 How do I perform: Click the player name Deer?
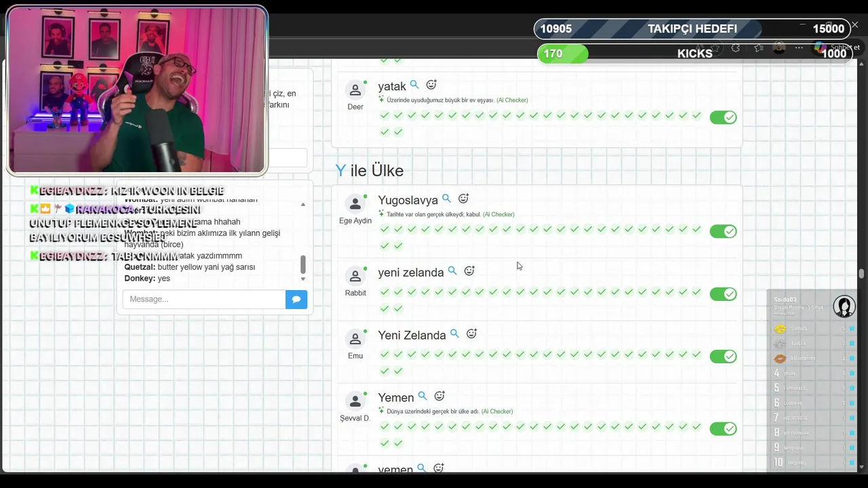pos(355,106)
